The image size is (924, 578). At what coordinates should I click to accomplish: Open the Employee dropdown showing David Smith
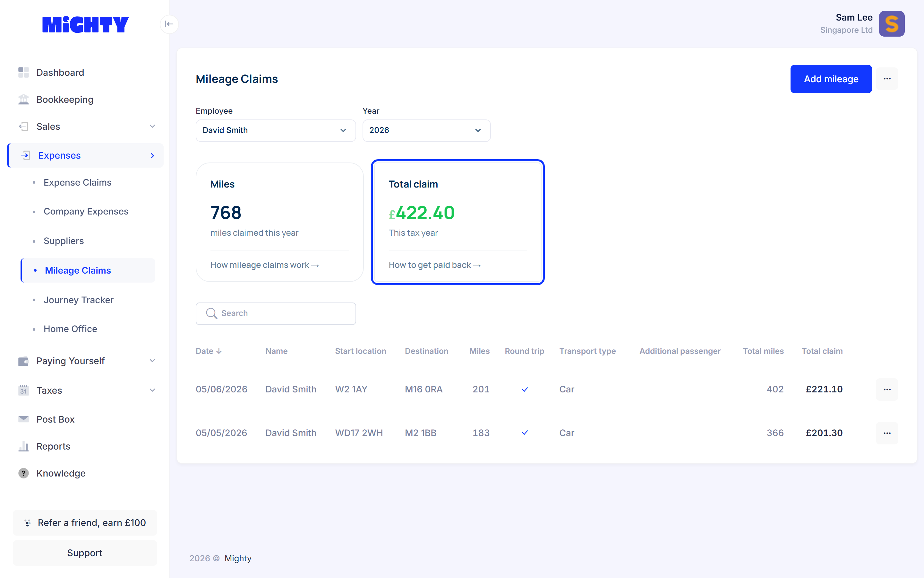276,130
